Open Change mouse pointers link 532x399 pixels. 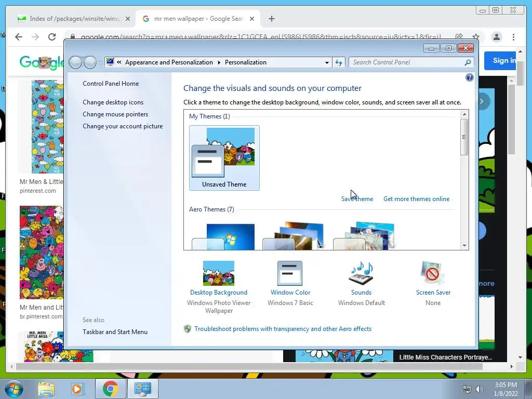pyautogui.click(x=115, y=114)
